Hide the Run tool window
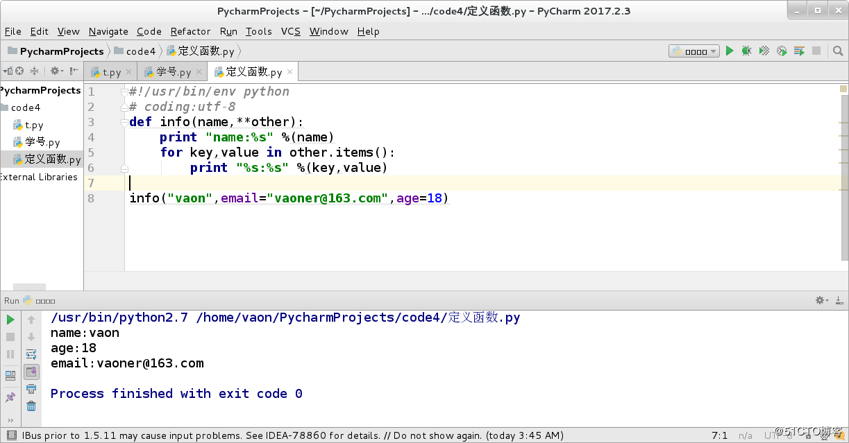849x443 pixels. point(839,300)
